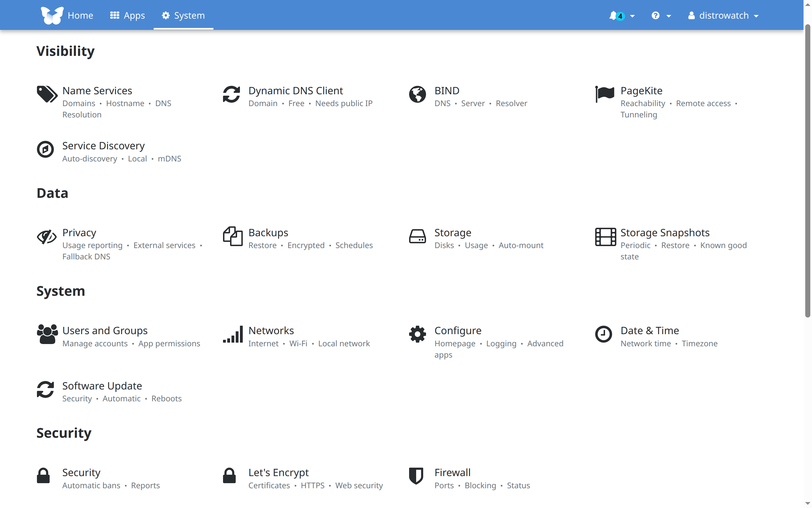Open the Date & Time clock icon
The image size is (812, 508).
pos(604,334)
